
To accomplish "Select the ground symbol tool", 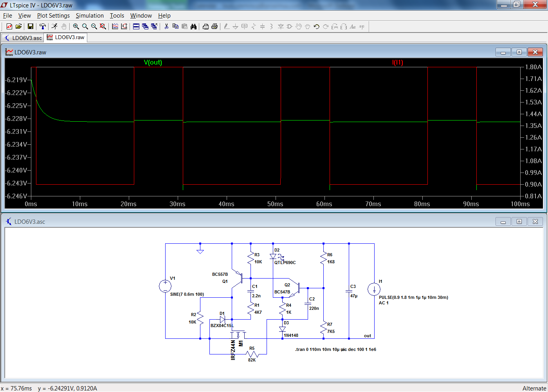I will [235, 27].
